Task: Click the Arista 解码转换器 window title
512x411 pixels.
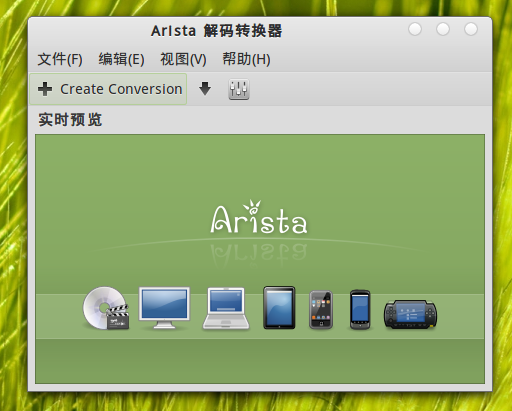Action: point(217,31)
